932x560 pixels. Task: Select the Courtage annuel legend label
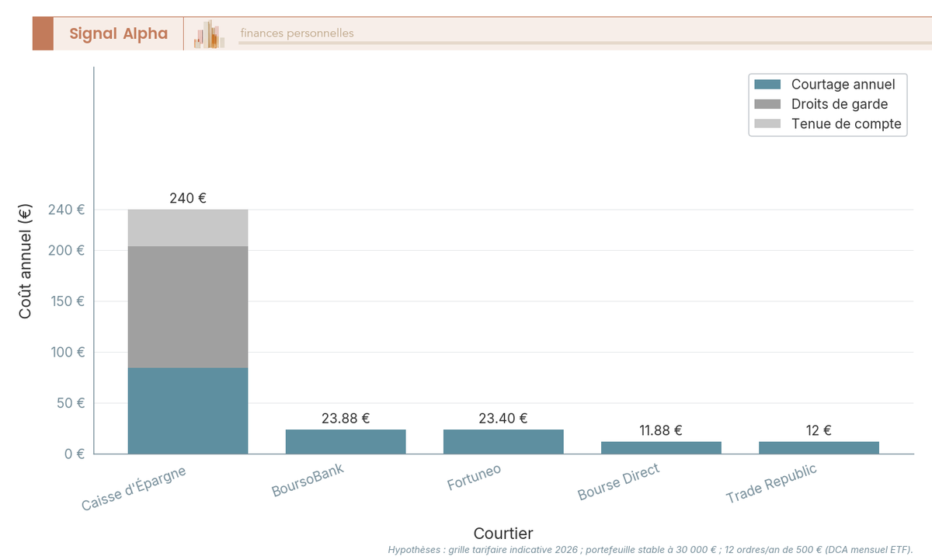click(x=843, y=85)
